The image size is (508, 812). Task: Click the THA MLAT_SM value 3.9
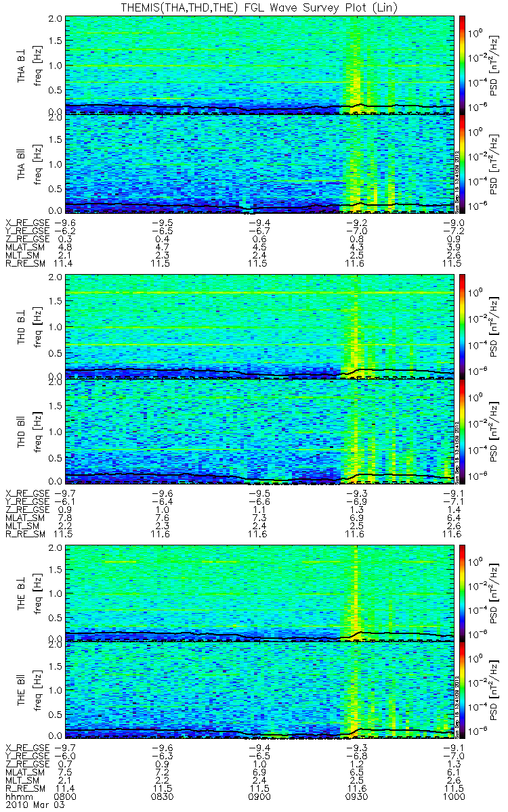click(454, 248)
